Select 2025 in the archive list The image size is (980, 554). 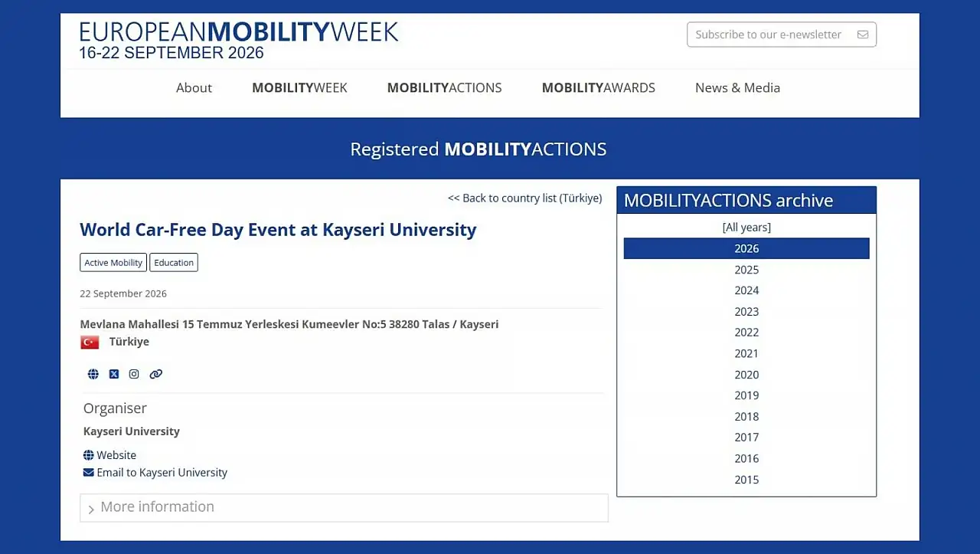point(746,270)
